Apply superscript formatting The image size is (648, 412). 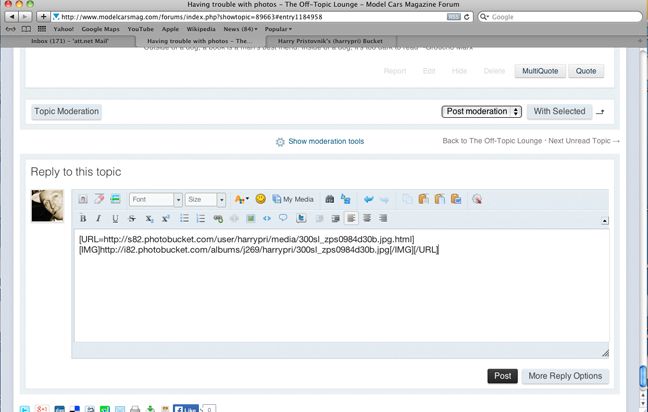[166, 219]
